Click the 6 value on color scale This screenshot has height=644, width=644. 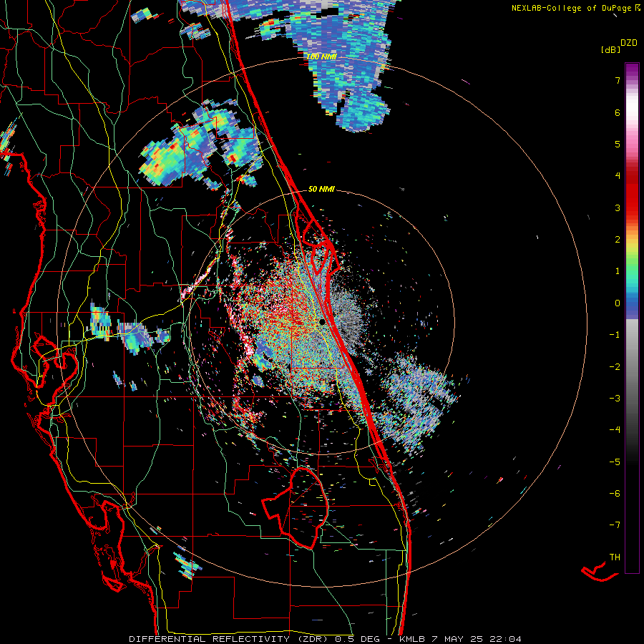point(618,112)
